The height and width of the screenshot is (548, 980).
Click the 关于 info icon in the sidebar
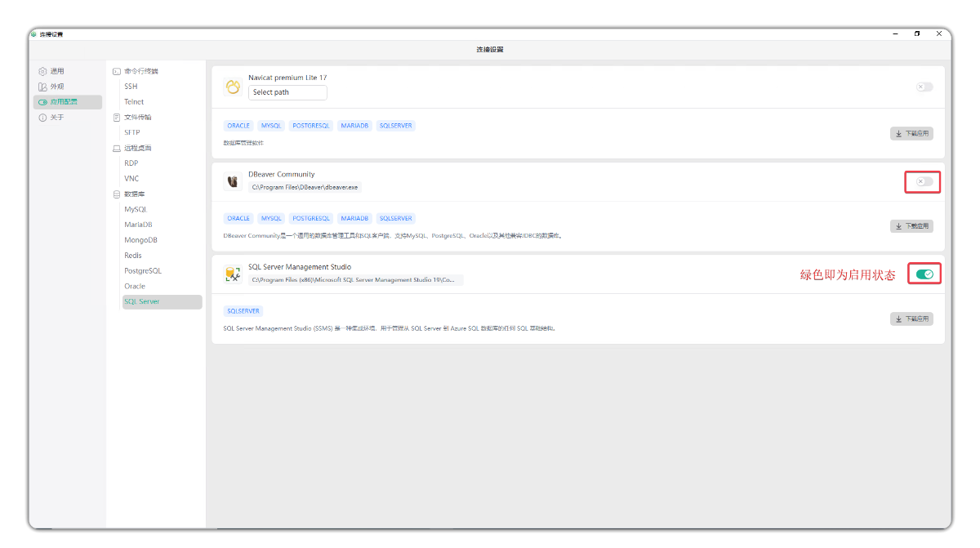point(42,118)
